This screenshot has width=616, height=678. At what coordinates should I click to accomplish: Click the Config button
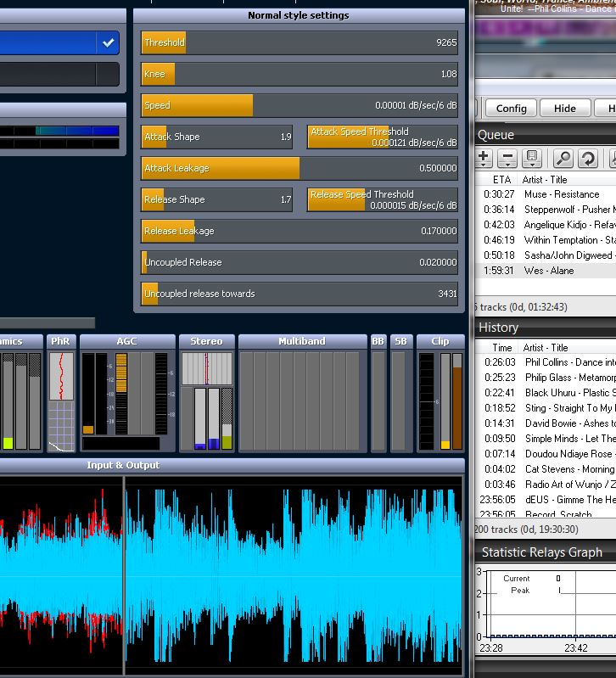(511, 108)
